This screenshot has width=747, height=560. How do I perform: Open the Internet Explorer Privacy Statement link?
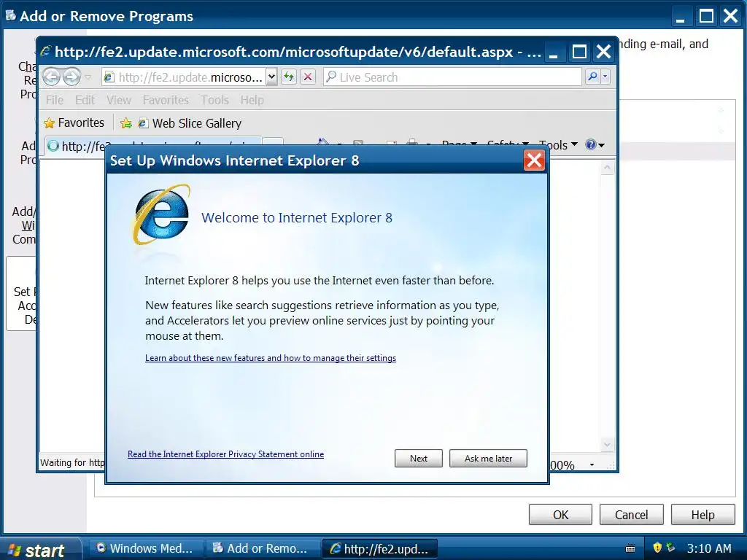coord(226,454)
